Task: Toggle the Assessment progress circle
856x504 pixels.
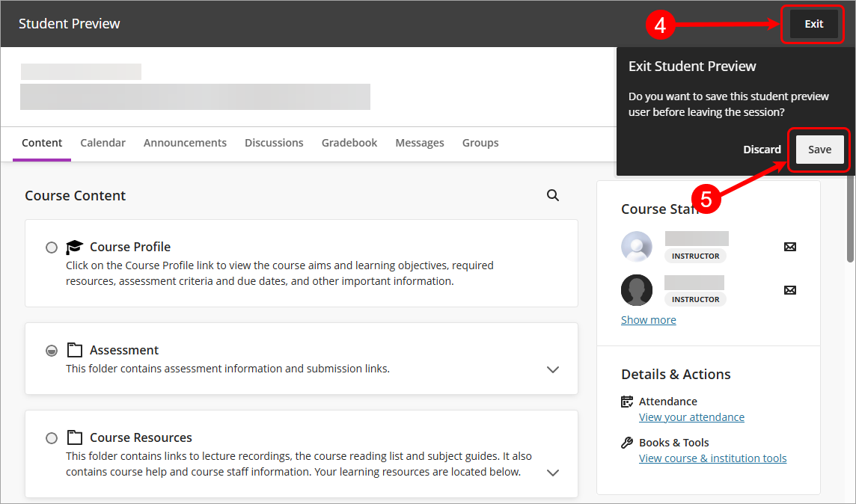Action: click(51, 351)
